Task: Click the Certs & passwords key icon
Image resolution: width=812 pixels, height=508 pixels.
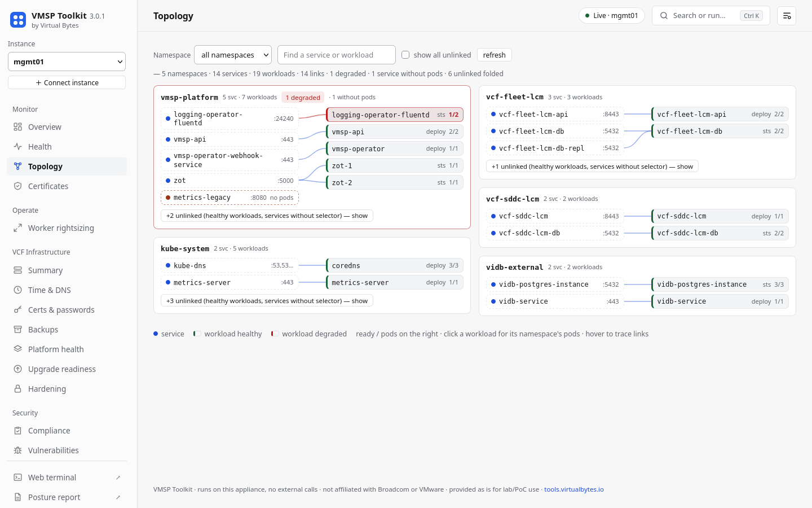Action: pos(18,310)
